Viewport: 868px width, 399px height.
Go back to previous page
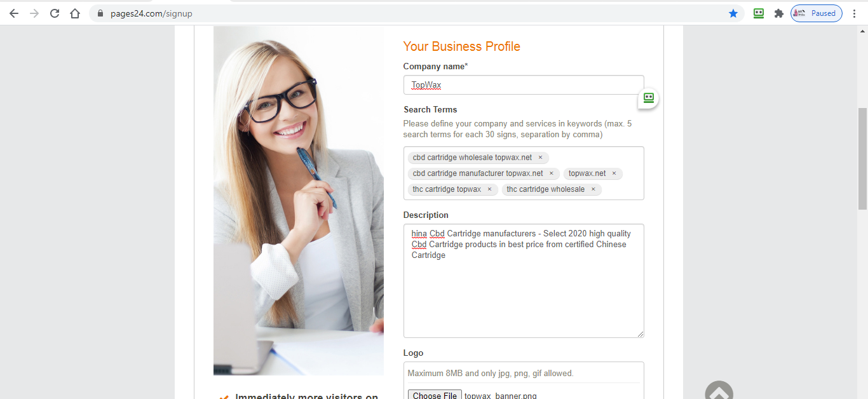click(14, 13)
